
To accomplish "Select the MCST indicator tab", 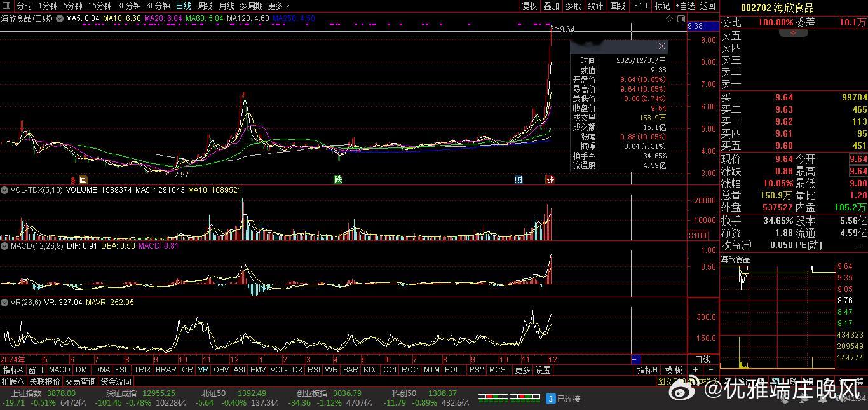I will (x=499, y=370).
